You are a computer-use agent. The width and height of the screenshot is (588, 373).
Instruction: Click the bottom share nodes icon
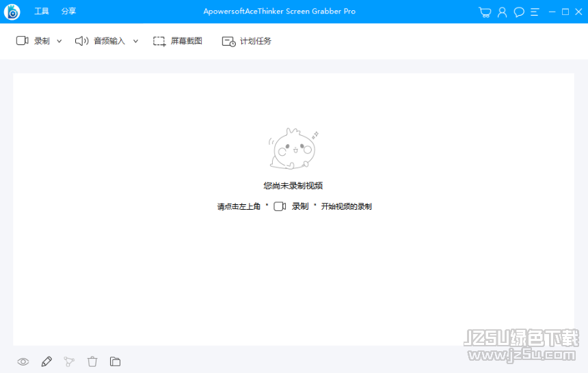coord(69,361)
